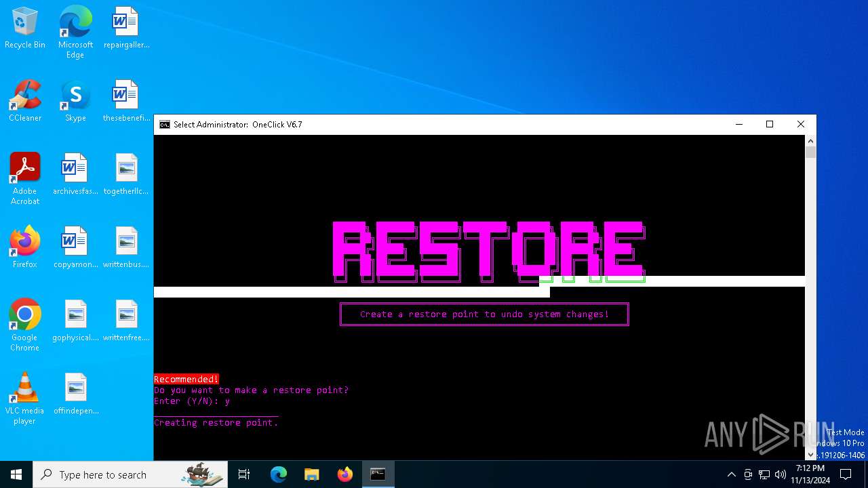Open the OneClick console window system menu icon
The width and height of the screenshot is (868, 488).
point(165,125)
